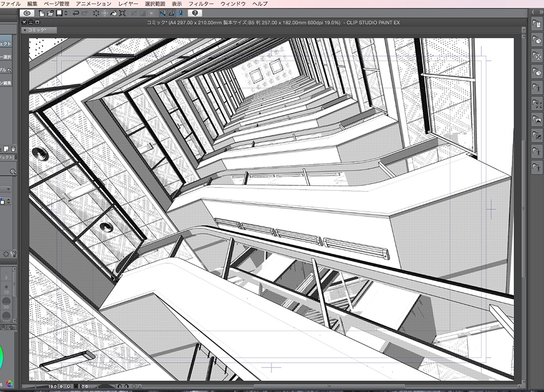This screenshot has height=392, width=544.
Task: Click the fit-to-screen square icon
Action: coord(76,386)
